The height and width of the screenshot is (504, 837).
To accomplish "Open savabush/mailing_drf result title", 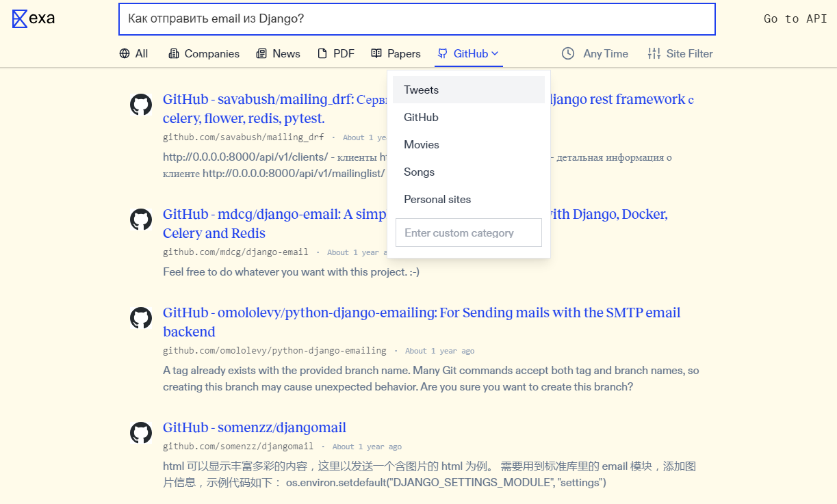I will pyautogui.click(x=428, y=109).
